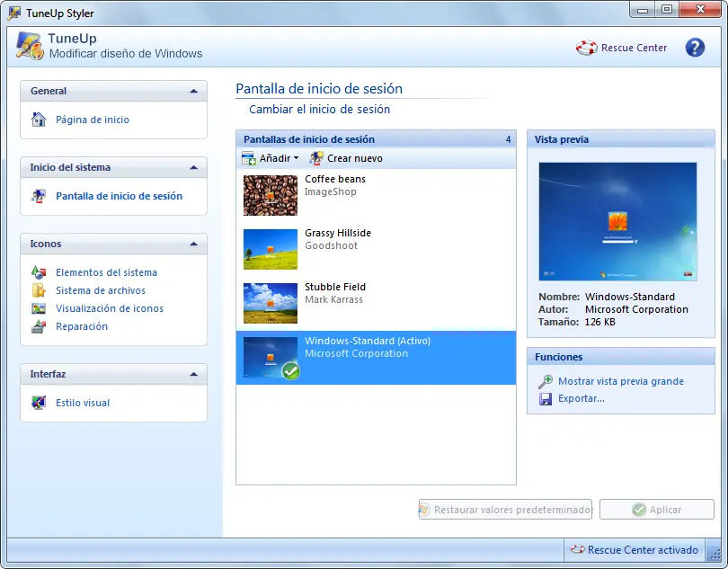Click the Windows-Standard thumbnail with checkmark

[271, 357]
